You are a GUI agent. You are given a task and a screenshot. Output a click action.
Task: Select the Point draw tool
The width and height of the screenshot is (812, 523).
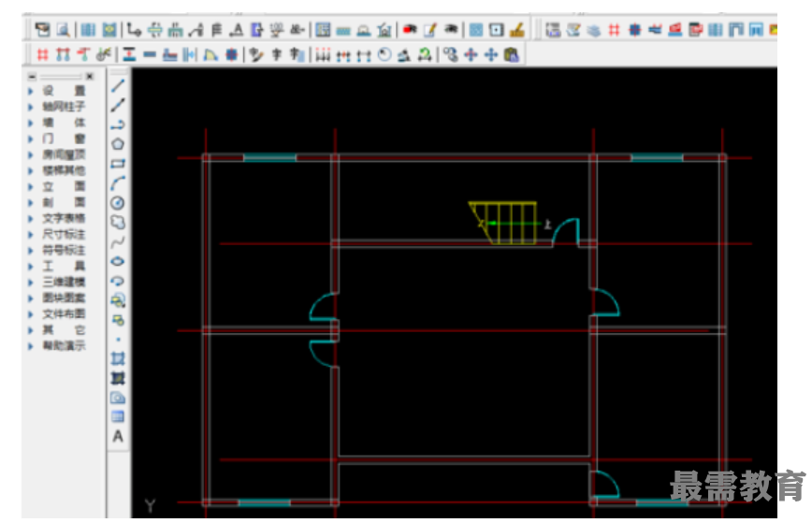tap(118, 340)
